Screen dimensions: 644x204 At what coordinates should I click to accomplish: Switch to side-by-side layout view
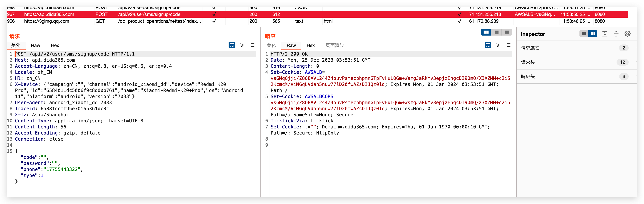tap(486, 32)
